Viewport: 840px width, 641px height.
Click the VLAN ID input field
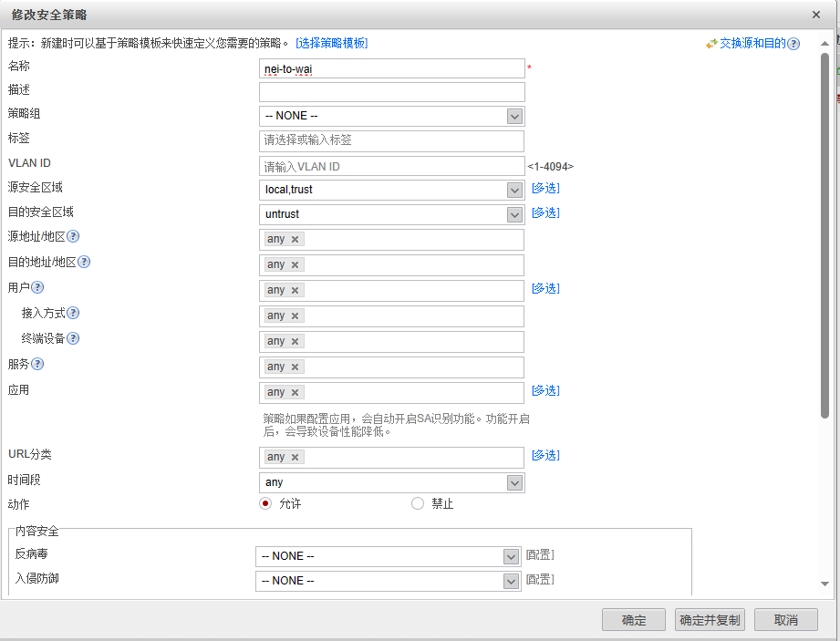tap(391, 167)
